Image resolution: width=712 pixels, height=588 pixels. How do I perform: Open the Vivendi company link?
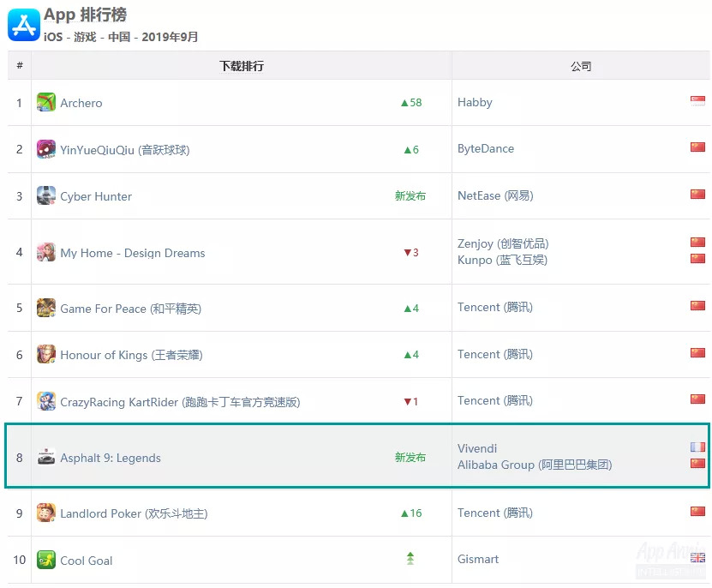(477, 448)
